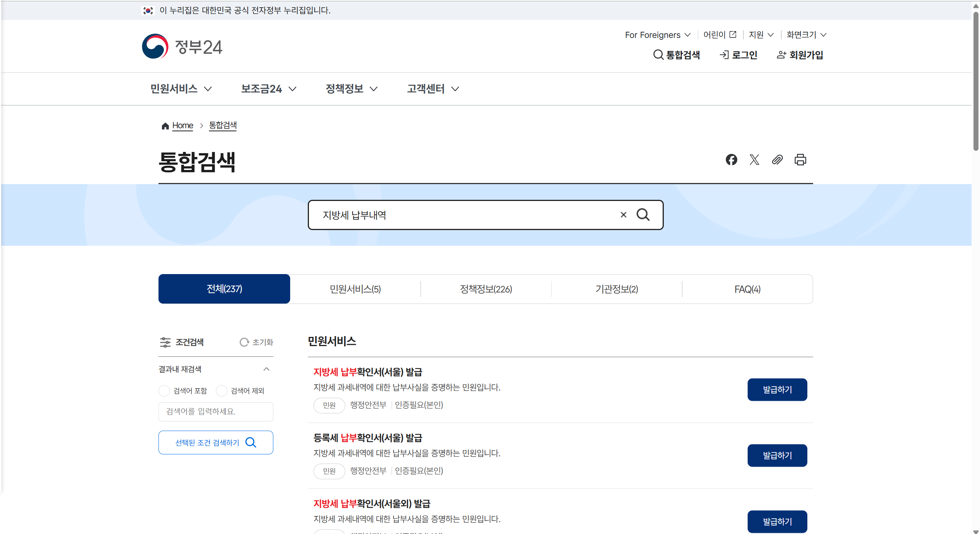This screenshot has height=534, width=980.
Task: Select 검색어 제외 radio button
Action: (x=222, y=390)
